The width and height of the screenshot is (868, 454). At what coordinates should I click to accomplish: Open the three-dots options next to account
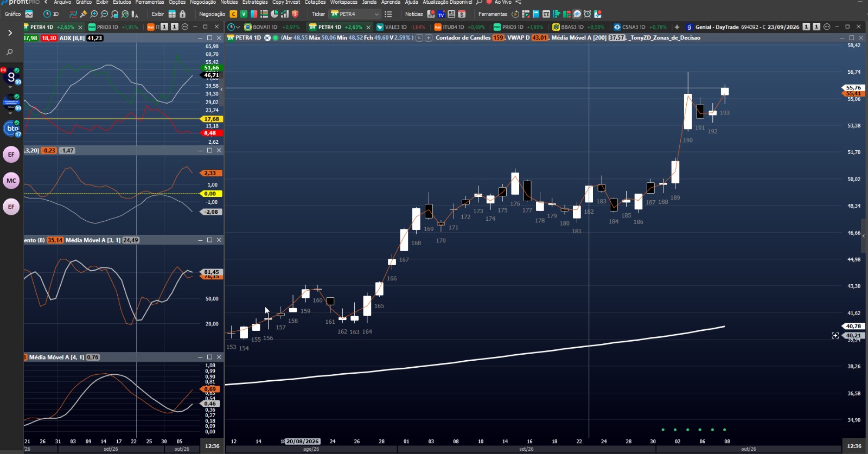pyautogui.click(x=827, y=27)
